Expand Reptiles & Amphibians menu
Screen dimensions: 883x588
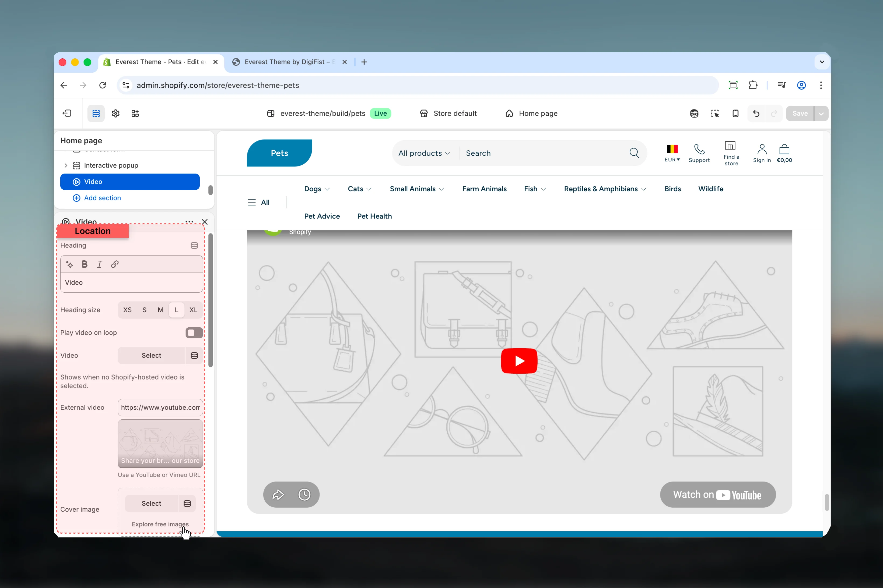tap(605, 189)
